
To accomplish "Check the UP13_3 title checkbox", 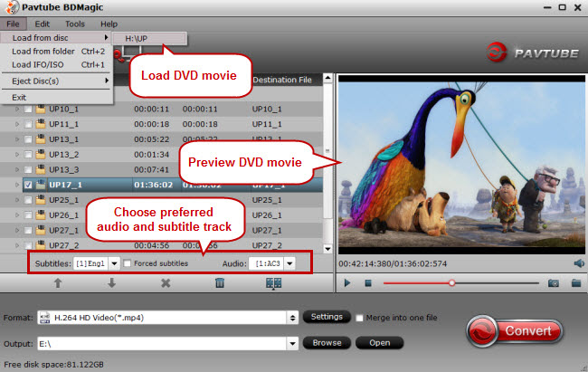I will click(28, 169).
